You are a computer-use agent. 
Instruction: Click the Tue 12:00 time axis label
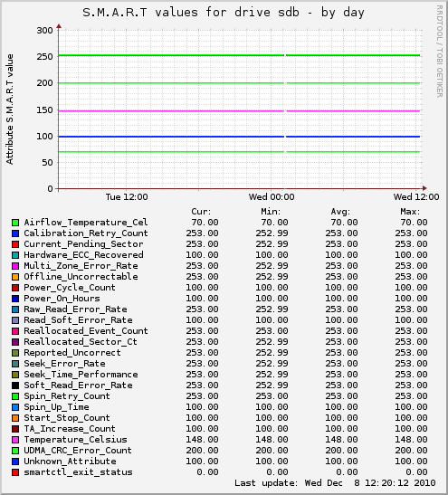click(x=127, y=197)
